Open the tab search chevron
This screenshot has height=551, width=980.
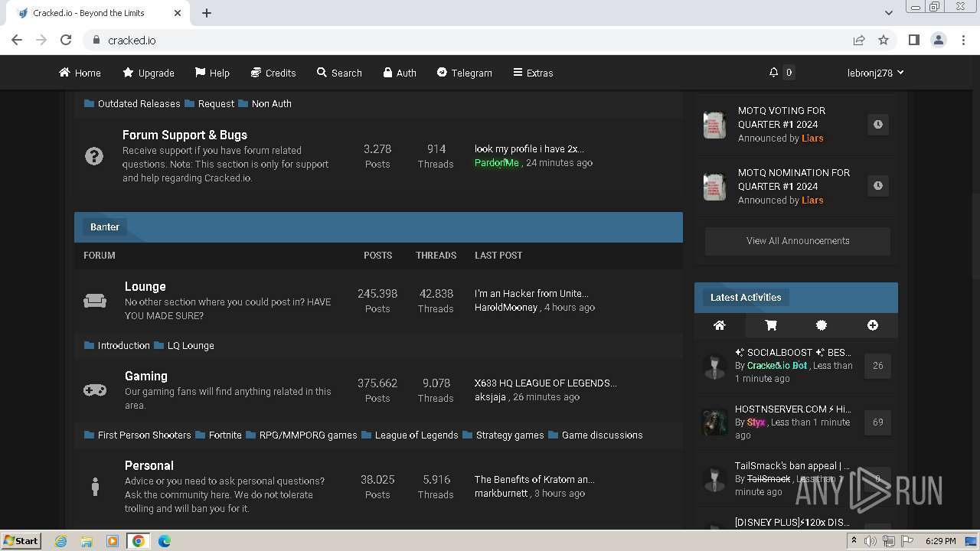click(x=888, y=13)
